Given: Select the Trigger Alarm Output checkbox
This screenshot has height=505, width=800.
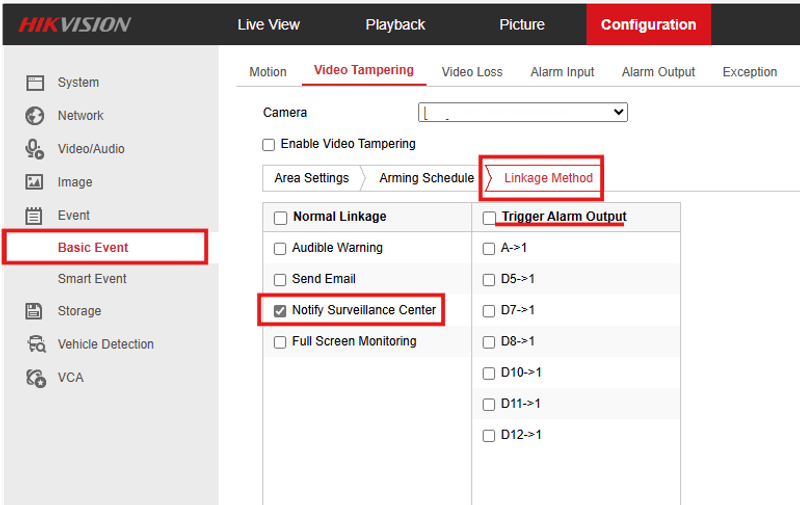Looking at the screenshot, I should coord(489,217).
